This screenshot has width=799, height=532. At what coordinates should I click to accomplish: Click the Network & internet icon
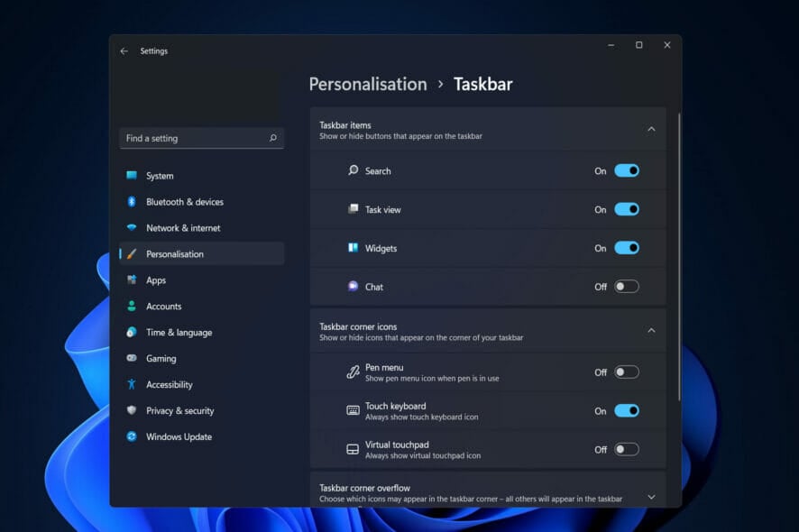point(133,227)
